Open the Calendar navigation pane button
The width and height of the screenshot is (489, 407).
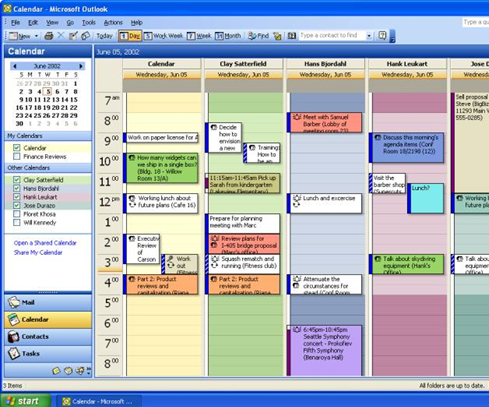[x=48, y=319]
